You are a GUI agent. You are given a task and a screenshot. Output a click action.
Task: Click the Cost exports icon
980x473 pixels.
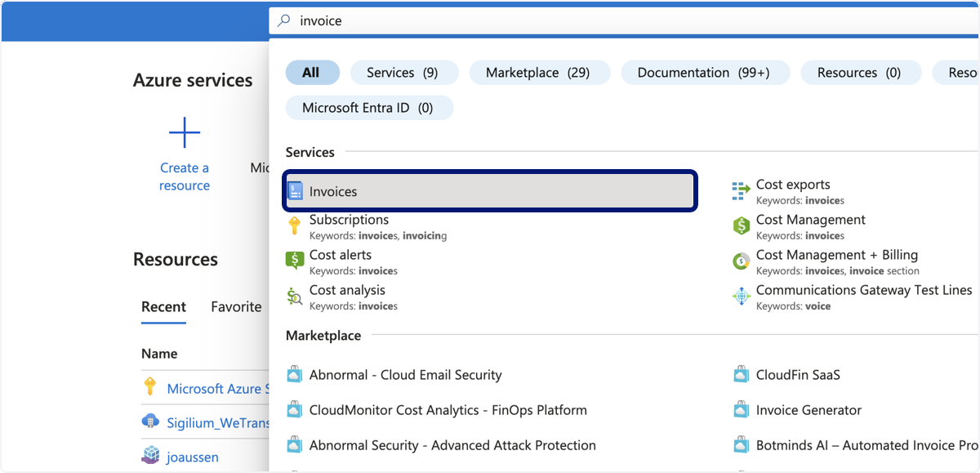[741, 191]
